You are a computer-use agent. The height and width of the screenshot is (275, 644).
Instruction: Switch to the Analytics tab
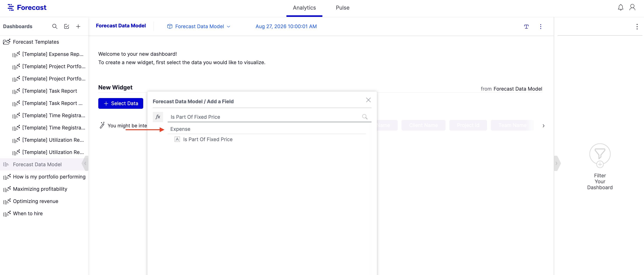pyautogui.click(x=304, y=8)
